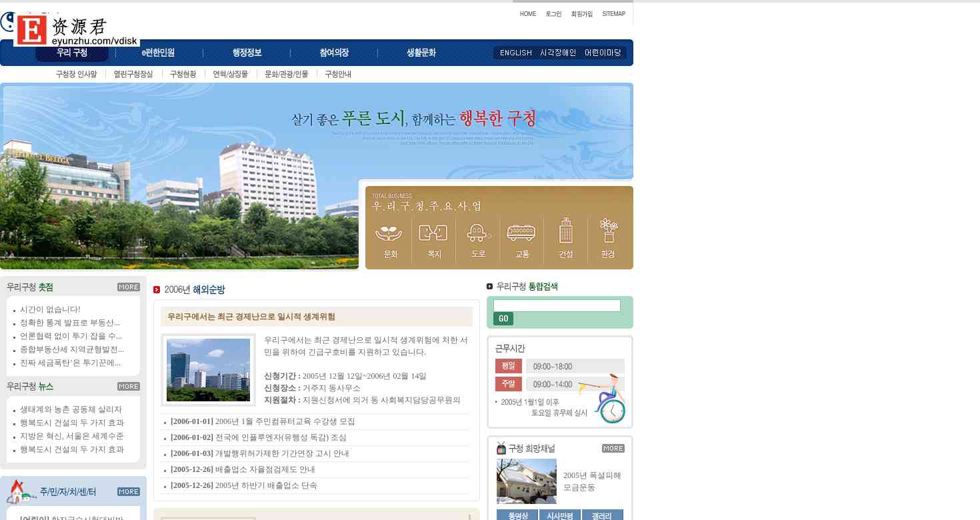Click MORE button for 주/민/자/치/센/터
980x520 pixels.
coord(129,492)
